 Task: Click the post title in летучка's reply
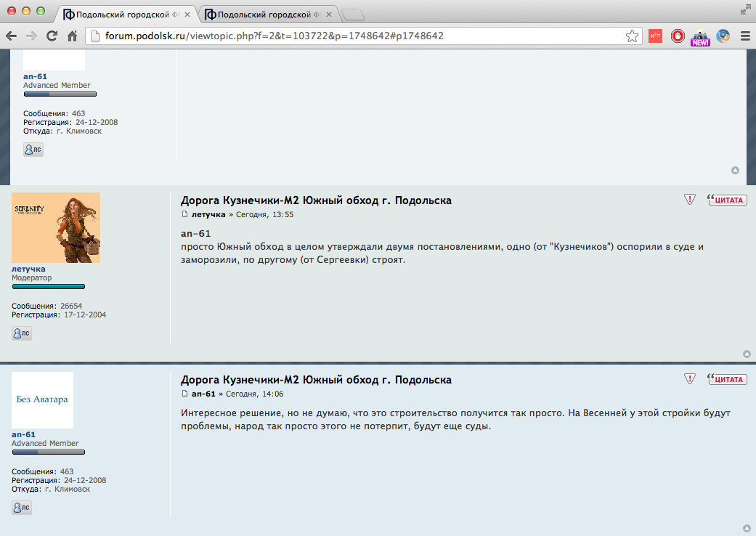coord(316,200)
